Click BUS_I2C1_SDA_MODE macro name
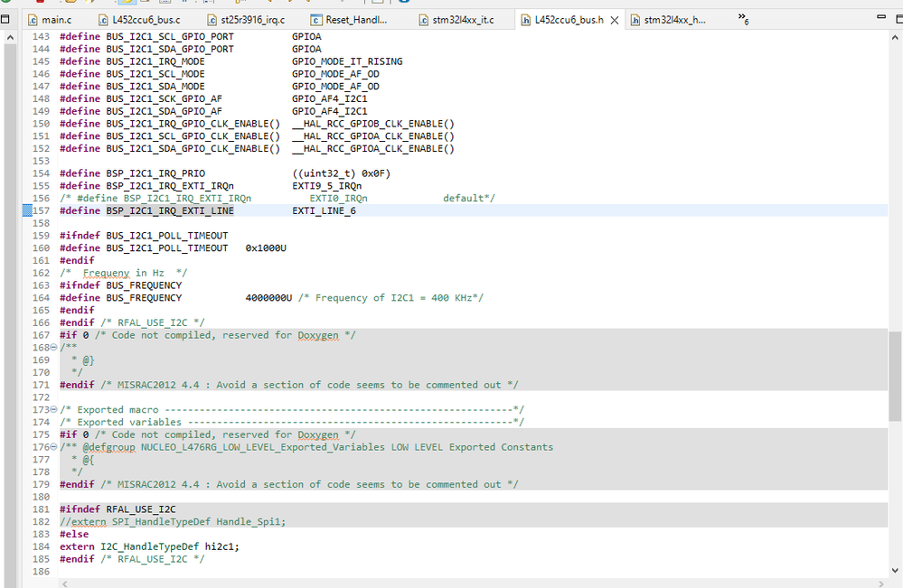 point(155,87)
